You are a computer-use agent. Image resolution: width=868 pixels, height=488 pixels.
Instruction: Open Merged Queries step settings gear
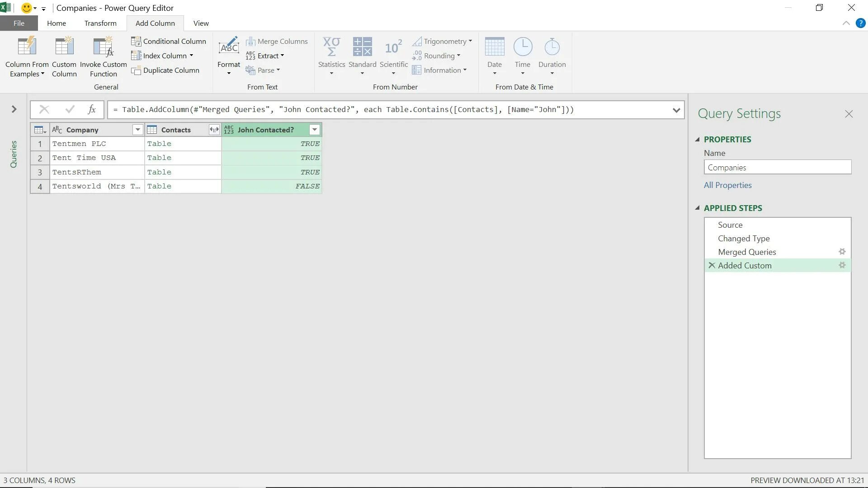click(842, 252)
